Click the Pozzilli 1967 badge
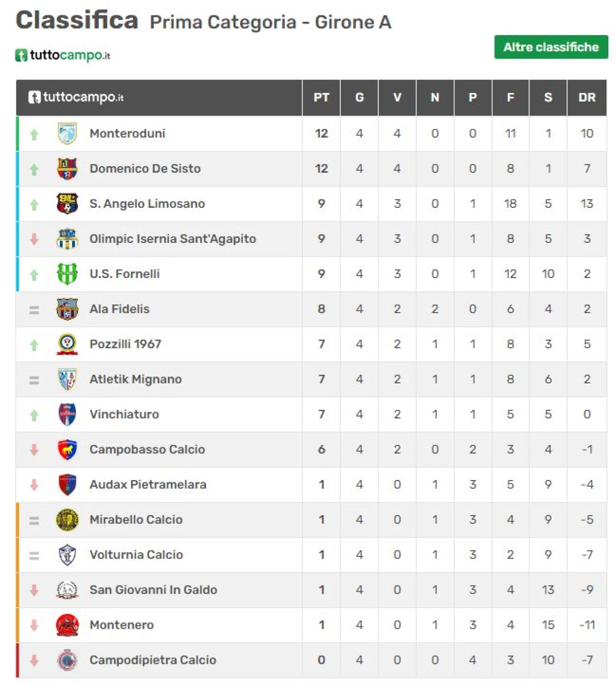The image size is (616, 685). click(x=67, y=344)
